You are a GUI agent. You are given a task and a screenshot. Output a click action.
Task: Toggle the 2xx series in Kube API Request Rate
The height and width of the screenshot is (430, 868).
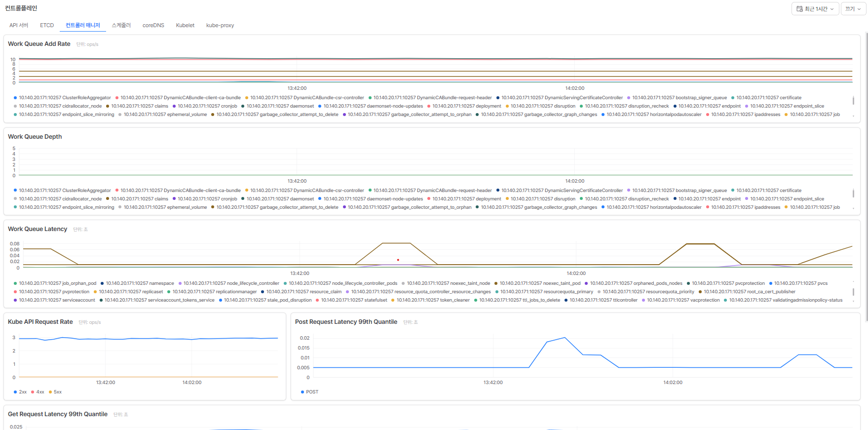coord(20,392)
